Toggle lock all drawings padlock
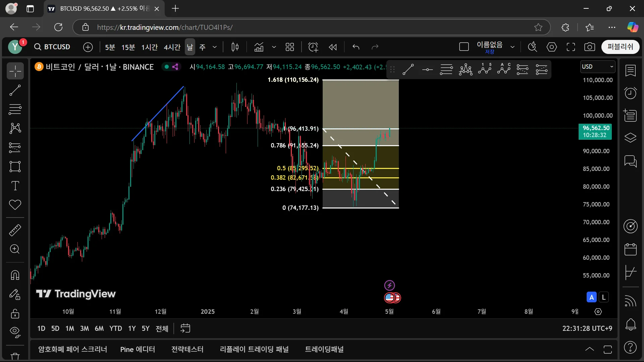The width and height of the screenshot is (644, 362). [15, 314]
